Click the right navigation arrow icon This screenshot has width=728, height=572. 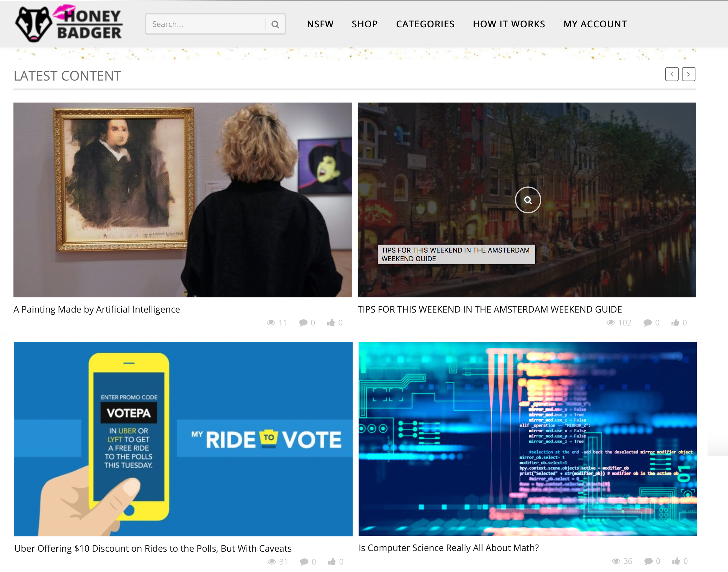(689, 74)
